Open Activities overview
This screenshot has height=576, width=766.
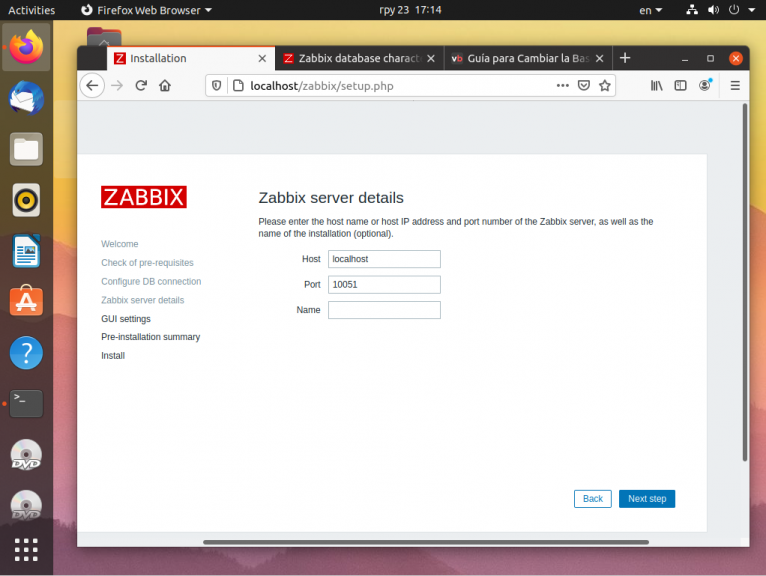click(32, 10)
